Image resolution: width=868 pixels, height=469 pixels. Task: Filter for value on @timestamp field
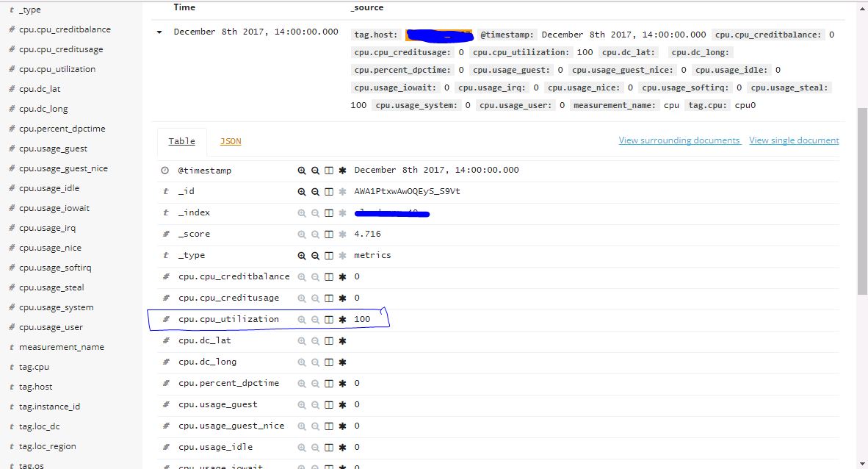(x=302, y=170)
